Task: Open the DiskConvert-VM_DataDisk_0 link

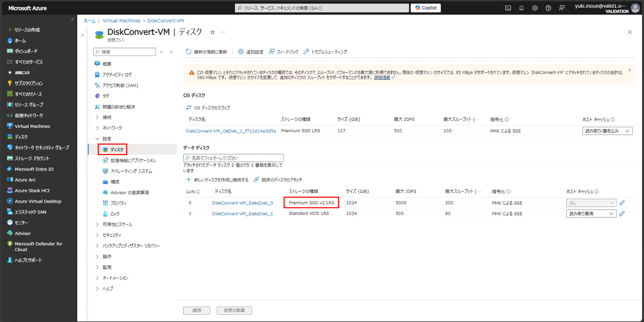Action: point(243,203)
